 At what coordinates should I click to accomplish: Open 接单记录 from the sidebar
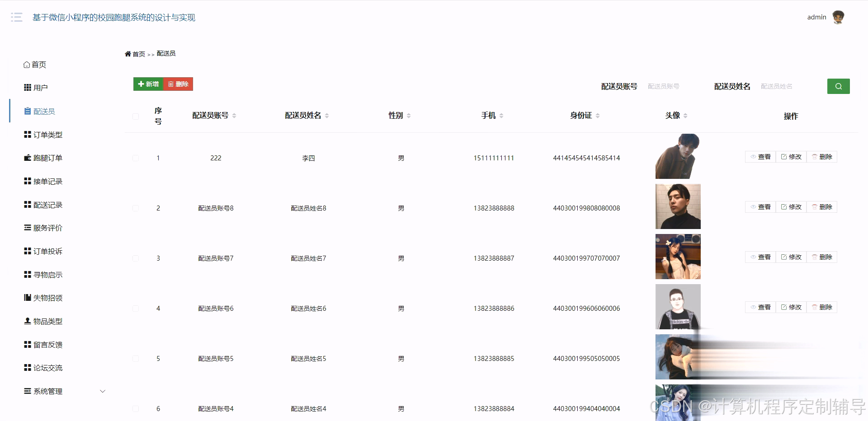click(x=47, y=181)
